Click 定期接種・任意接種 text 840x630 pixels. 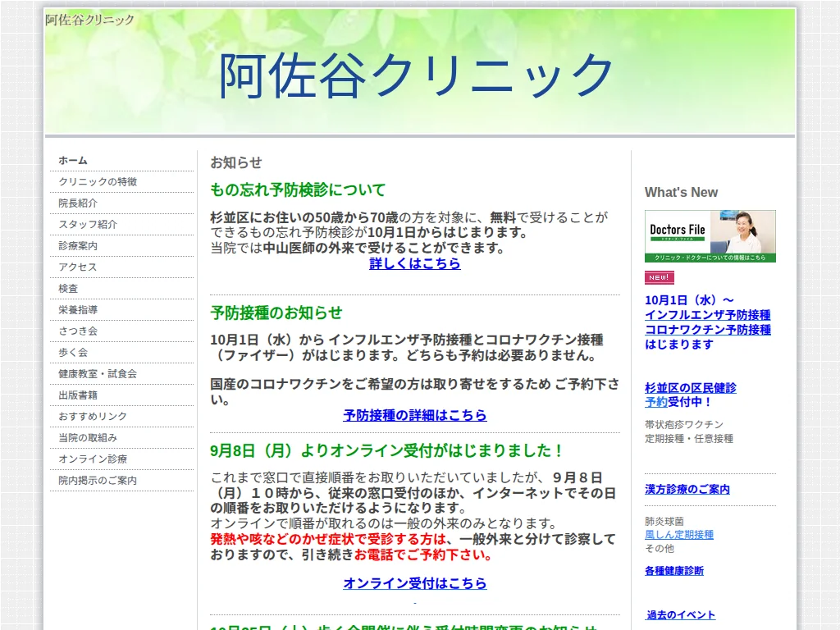688,439
